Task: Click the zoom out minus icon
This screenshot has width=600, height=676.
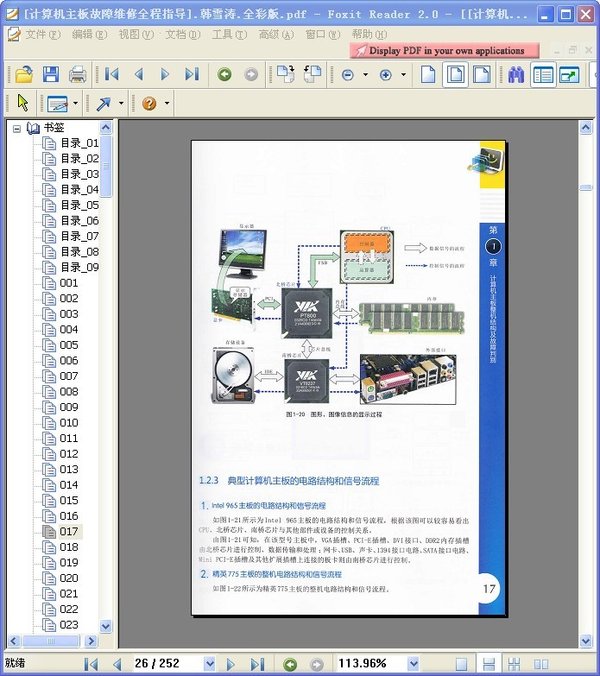Action: (347, 75)
